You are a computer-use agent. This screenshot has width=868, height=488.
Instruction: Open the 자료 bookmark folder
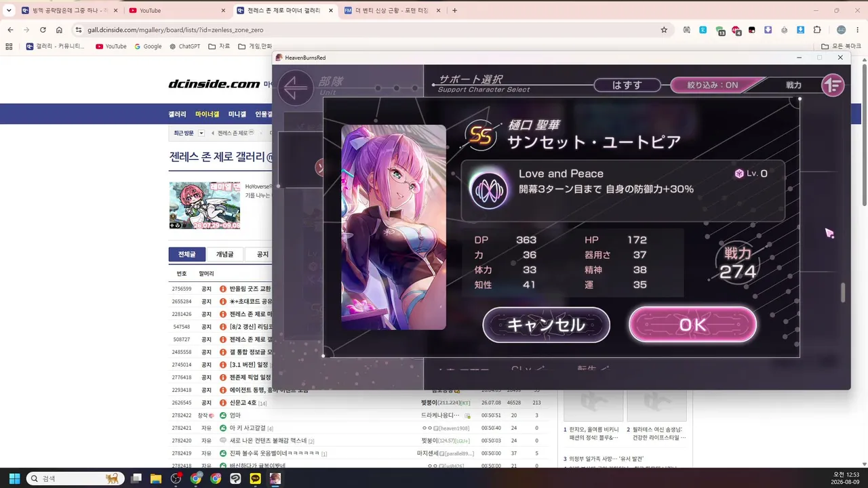[x=219, y=46]
